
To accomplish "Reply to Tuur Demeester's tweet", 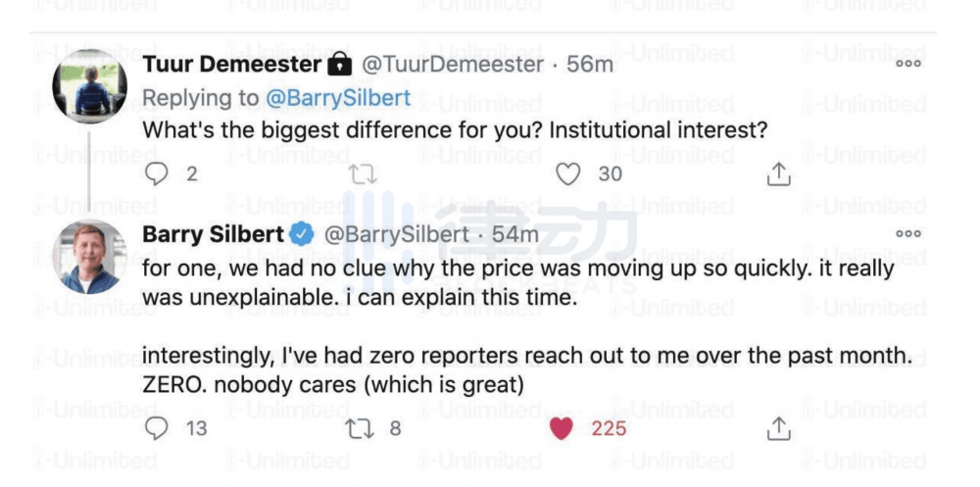I will [157, 173].
